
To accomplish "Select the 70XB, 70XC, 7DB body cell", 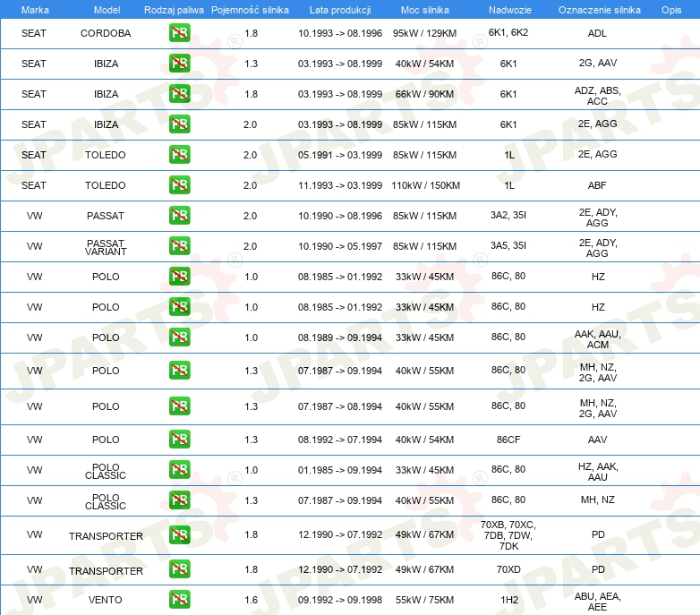I will 508,535.
